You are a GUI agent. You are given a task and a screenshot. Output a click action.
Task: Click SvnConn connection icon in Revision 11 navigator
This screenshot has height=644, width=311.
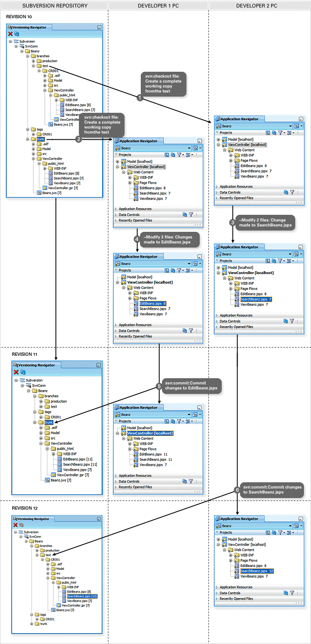tap(29, 385)
